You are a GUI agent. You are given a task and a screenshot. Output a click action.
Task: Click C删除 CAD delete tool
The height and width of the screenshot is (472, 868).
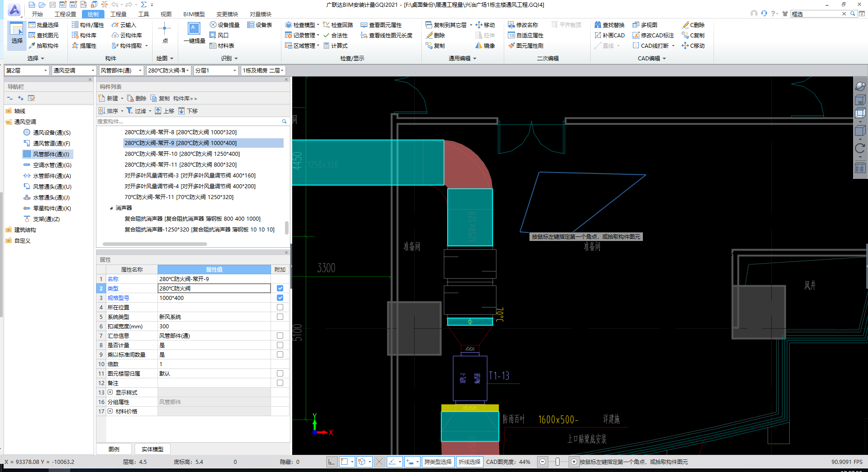[693, 25]
